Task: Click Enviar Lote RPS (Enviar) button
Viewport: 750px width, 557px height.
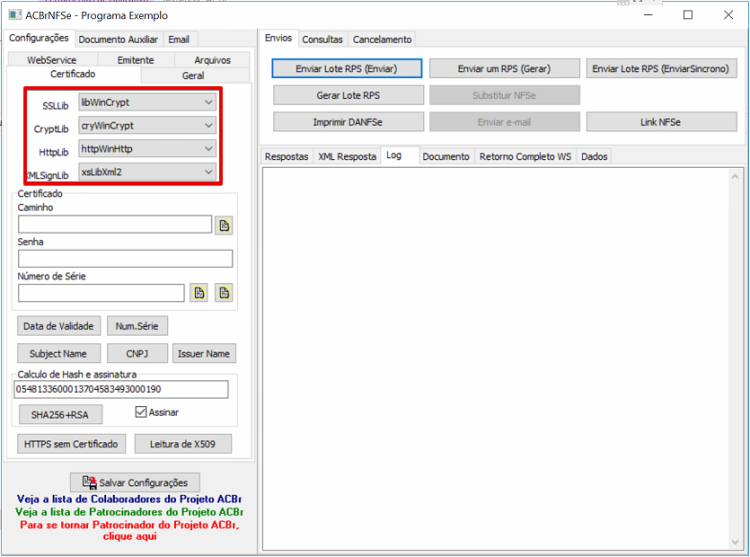Action: click(x=347, y=68)
